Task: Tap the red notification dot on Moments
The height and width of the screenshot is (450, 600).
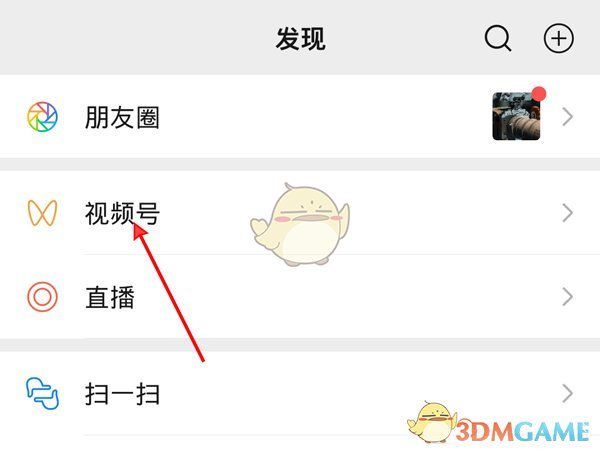Action: point(539,94)
